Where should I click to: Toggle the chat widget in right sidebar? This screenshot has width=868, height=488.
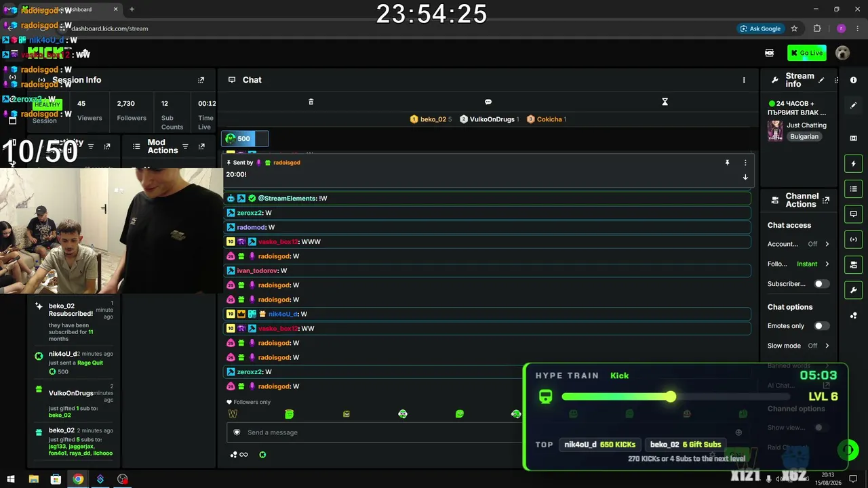coord(854,214)
